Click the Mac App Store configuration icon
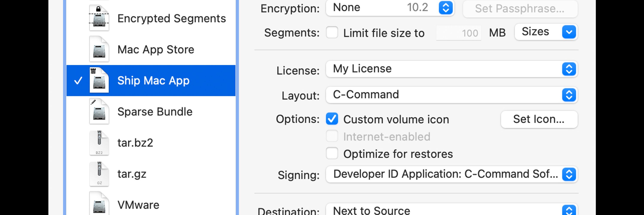This screenshot has height=215, width=644. pyautogui.click(x=99, y=49)
